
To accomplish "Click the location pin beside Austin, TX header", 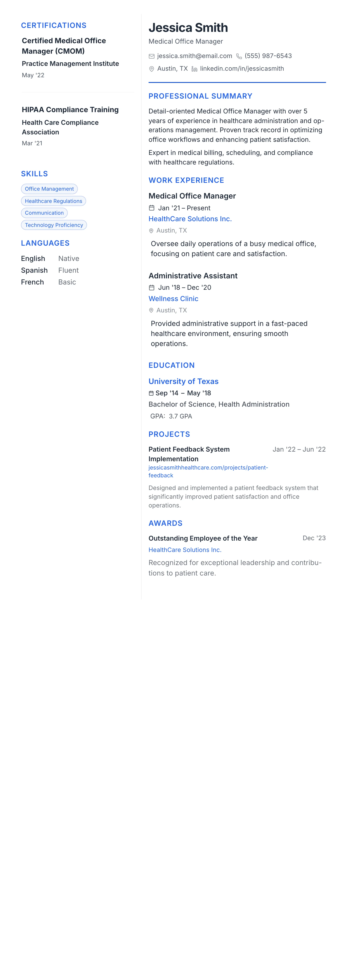I will (x=152, y=69).
